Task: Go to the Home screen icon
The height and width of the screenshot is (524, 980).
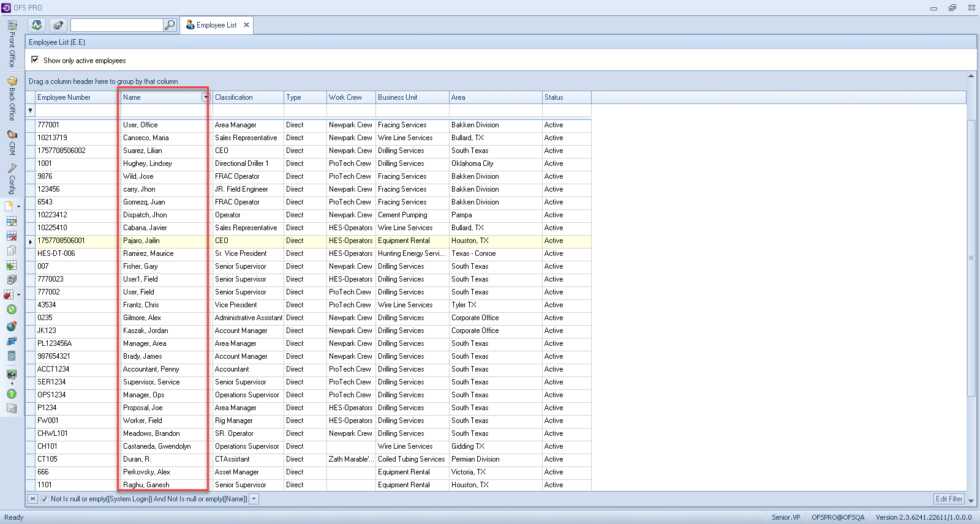Action: [x=37, y=25]
